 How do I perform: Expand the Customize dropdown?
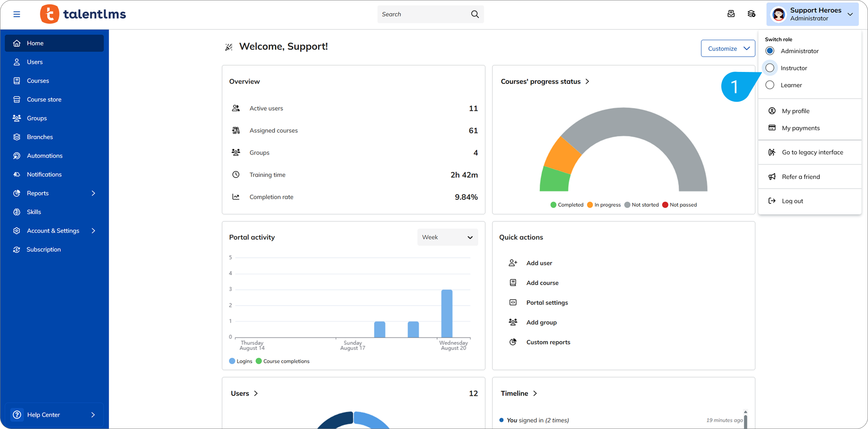(728, 49)
